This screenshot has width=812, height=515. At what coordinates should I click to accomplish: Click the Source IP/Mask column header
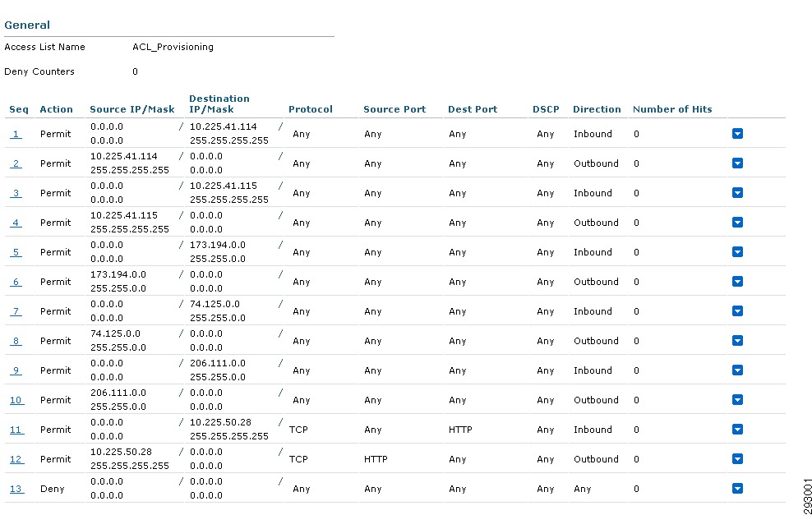[x=132, y=109]
